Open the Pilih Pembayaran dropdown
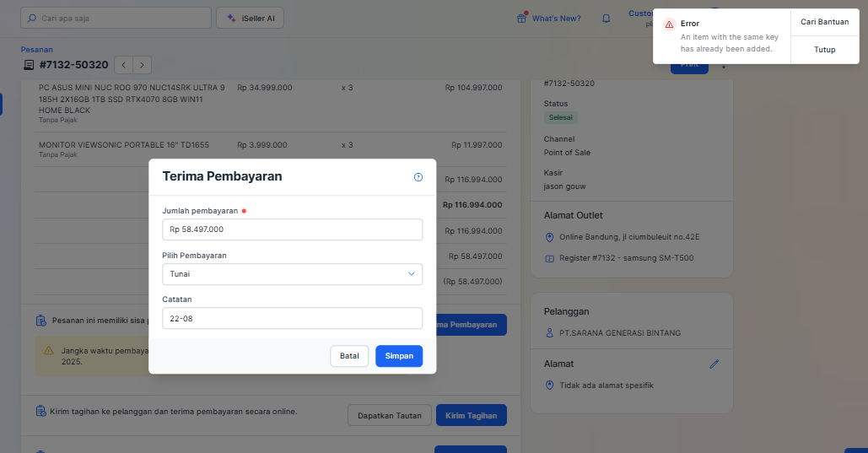868x453 pixels. pyautogui.click(x=292, y=274)
